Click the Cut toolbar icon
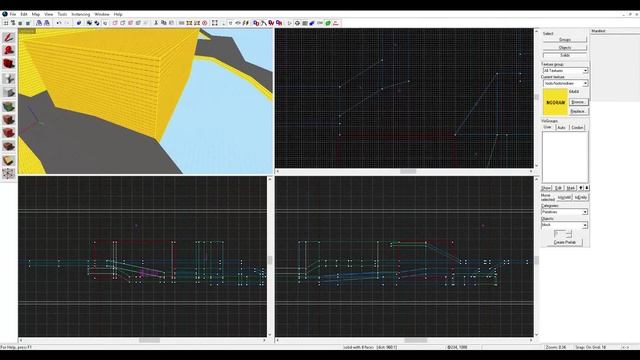Screen dimensions: 640x360 (x=156, y=23)
